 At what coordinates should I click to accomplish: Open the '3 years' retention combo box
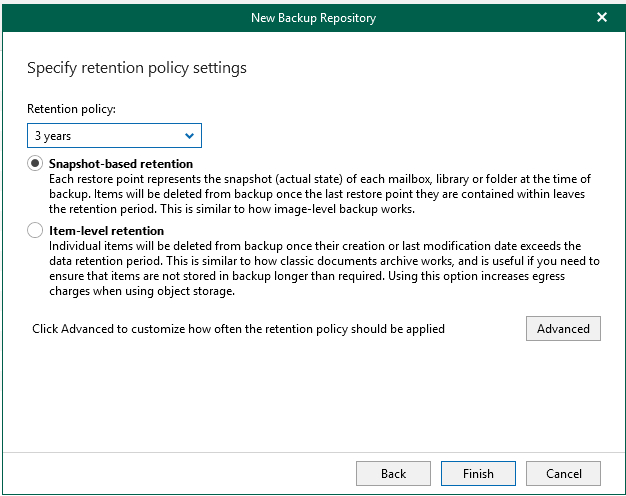114,136
